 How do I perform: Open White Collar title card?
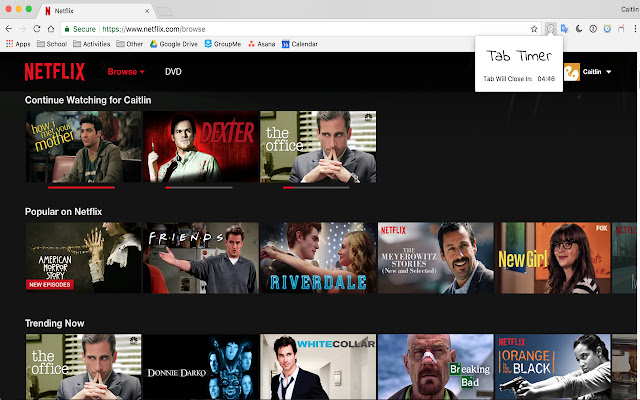[318, 367]
